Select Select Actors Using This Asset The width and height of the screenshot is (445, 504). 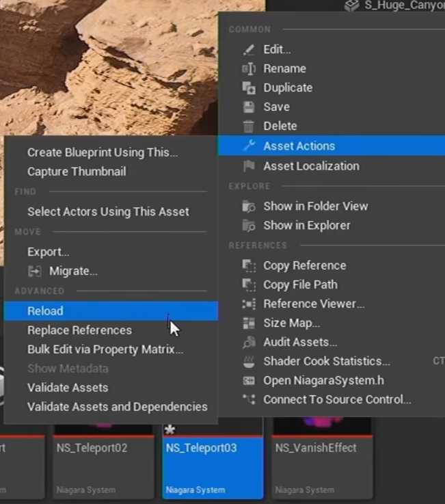111,212
